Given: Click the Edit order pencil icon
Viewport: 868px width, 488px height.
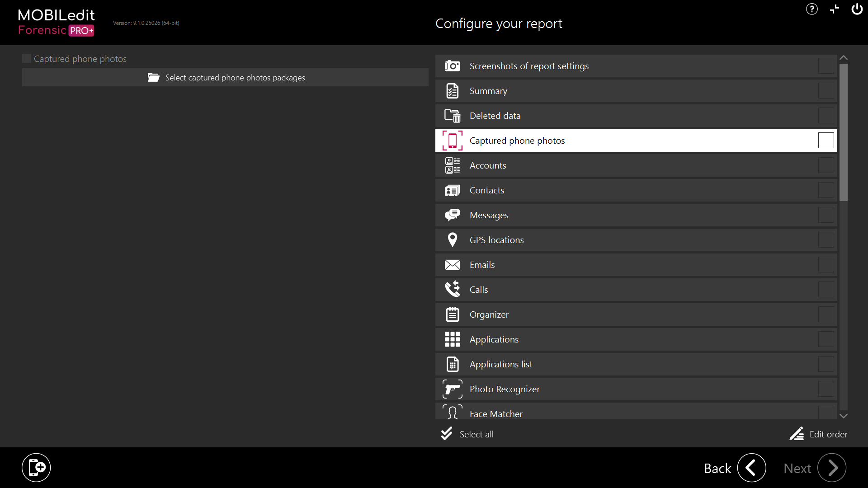Looking at the screenshot, I should click(797, 434).
